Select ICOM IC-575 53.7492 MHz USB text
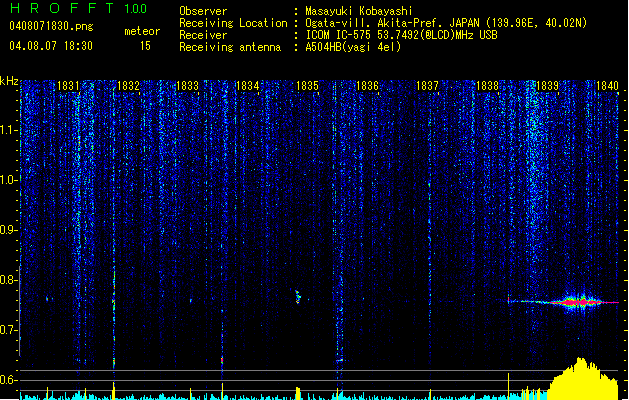Image resolution: width=629 pixels, height=400 pixels. pos(401,35)
